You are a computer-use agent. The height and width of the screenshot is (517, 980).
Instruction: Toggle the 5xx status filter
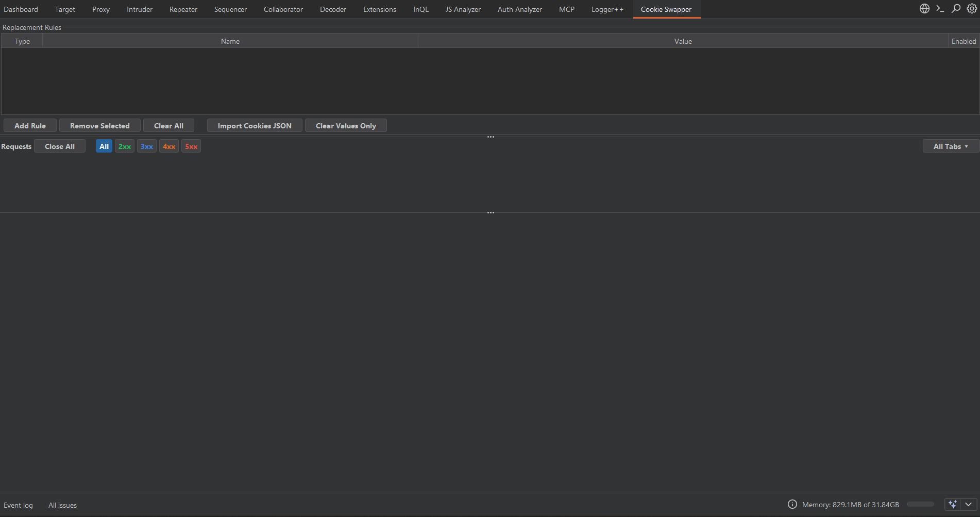click(x=191, y=146)
